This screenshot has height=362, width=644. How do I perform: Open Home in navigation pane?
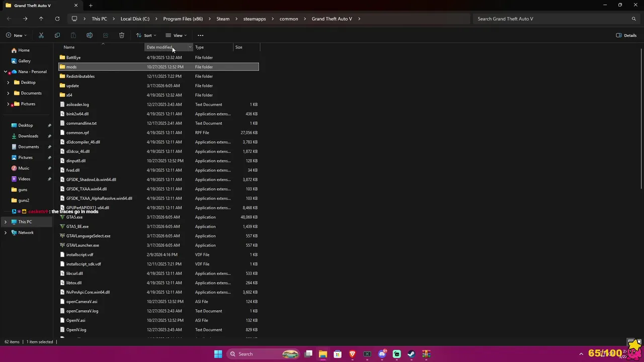coord(24,50)
